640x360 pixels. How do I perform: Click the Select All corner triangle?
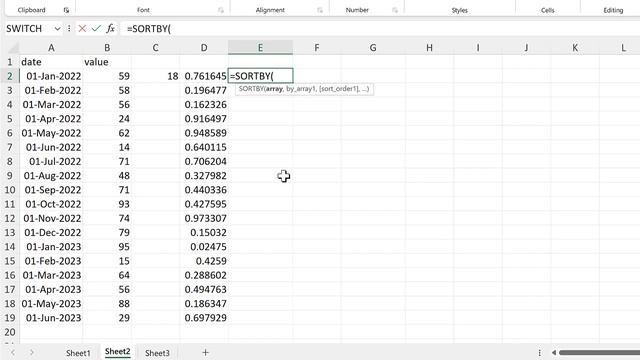pos(13,49)
